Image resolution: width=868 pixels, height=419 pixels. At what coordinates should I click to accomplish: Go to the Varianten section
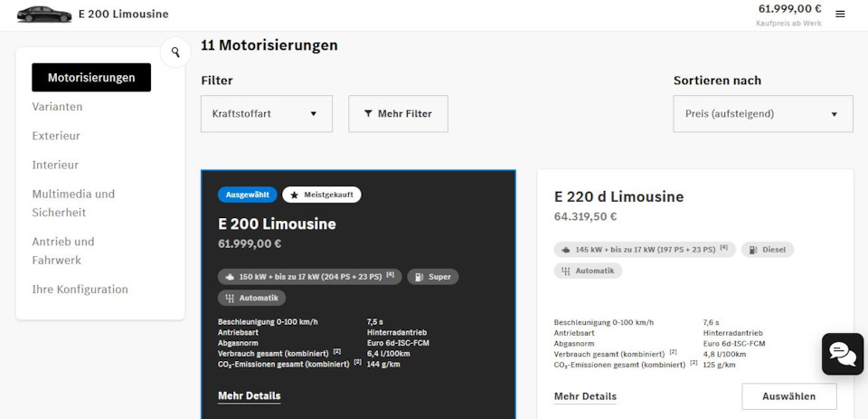click(57, 107)
